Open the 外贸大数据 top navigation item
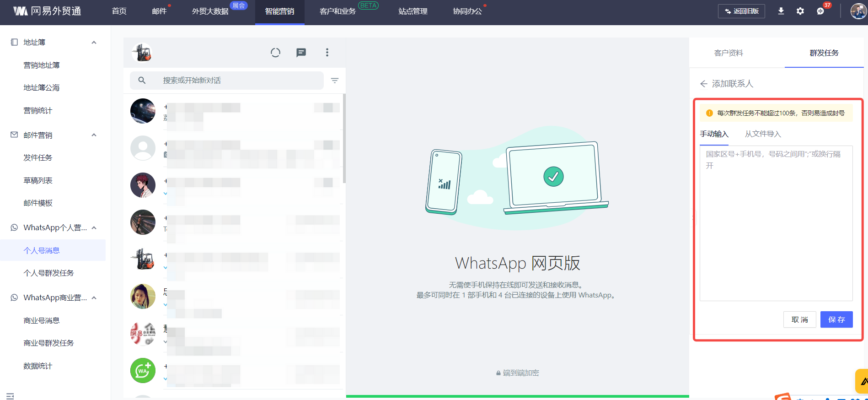The height and width of the screenshot is (400, 868). click(210, 11)
